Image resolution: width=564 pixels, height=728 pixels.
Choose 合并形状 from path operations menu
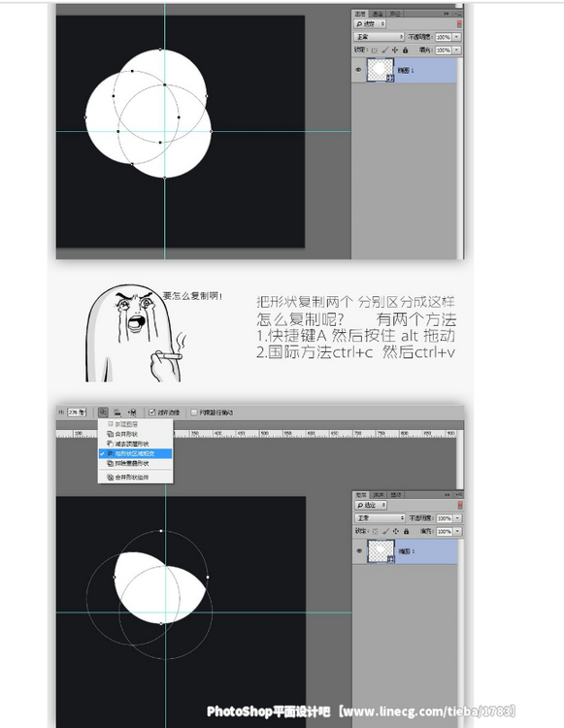[135, 434]
